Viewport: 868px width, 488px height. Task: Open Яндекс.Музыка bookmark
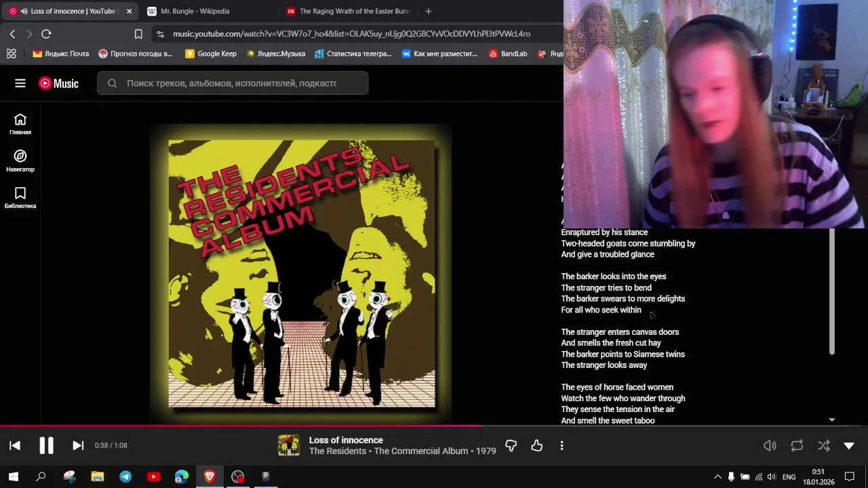275,54
